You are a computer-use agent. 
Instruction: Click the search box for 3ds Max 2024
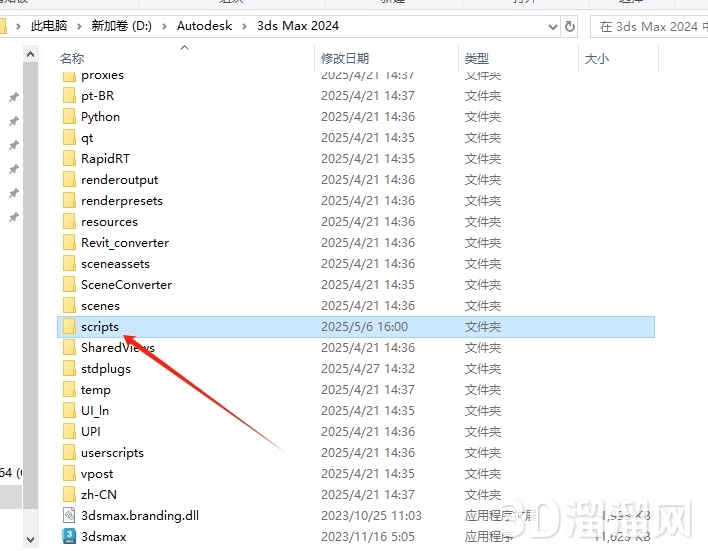[648, 27]
